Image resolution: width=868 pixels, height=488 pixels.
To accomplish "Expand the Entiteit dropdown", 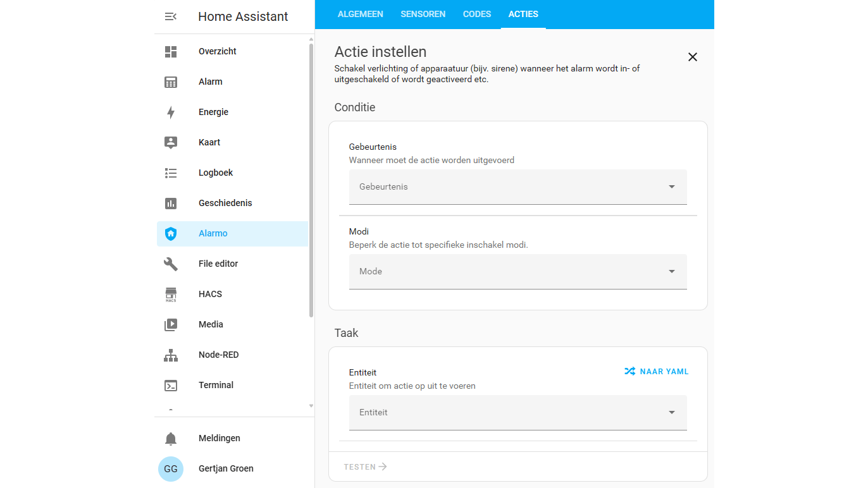I will pos(518,413).
